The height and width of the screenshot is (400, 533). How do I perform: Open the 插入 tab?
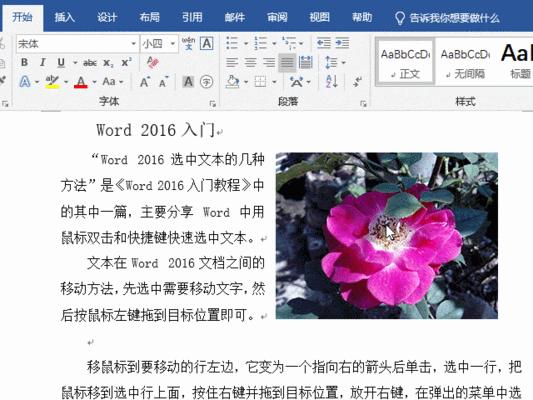click(65, 17)
